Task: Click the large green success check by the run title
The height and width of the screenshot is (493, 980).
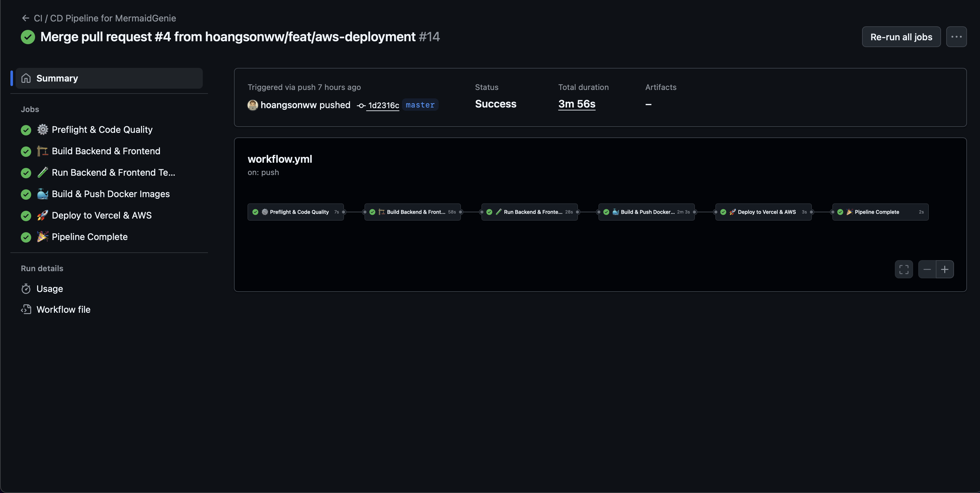Action: [28, 37]
